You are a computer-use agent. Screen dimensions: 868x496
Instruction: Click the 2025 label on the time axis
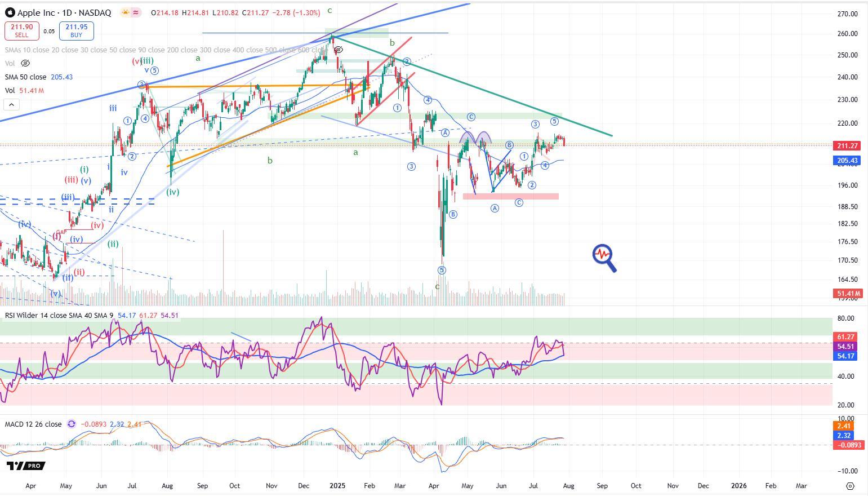[337, 485]
